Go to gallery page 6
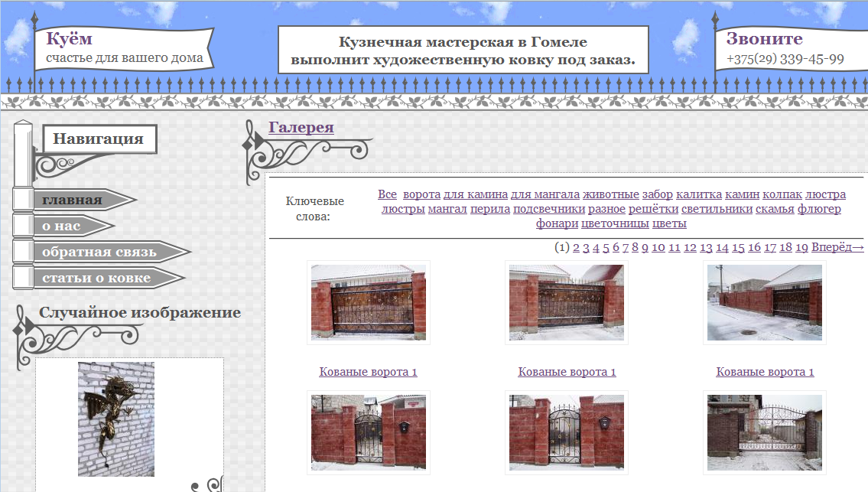This screenshot has height=492, width=868. (x=616, y=247)
